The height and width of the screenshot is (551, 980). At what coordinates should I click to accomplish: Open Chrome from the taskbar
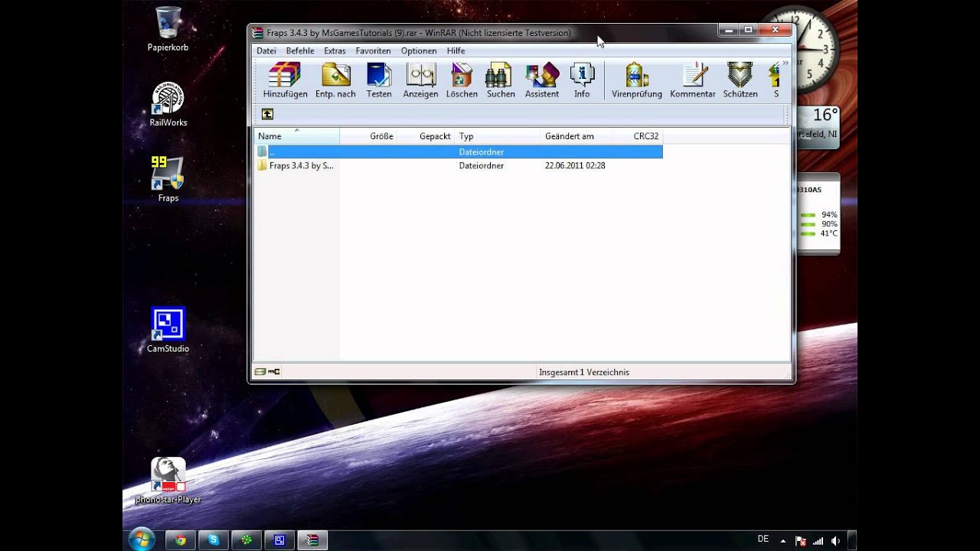(x=181, y=540)
